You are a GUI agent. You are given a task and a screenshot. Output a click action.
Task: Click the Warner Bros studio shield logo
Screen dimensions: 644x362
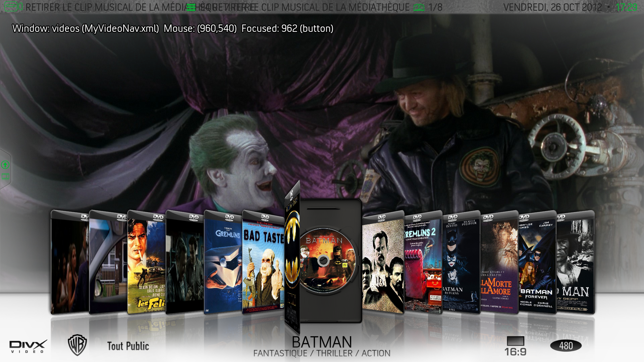click(77, 345)
